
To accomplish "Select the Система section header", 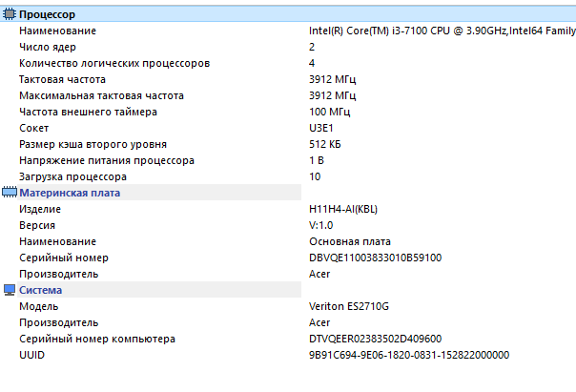I will [x=40, y=290].
